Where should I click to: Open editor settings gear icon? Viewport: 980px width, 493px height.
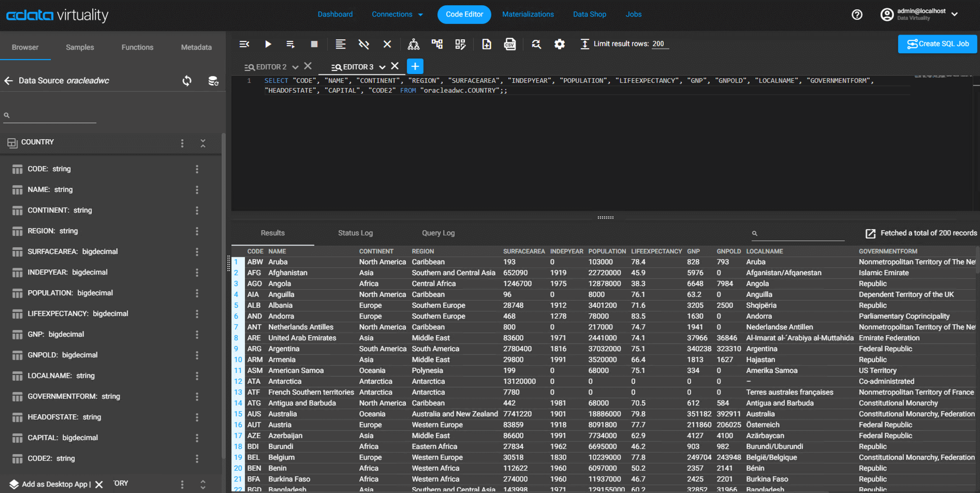[x=559, y=44]
